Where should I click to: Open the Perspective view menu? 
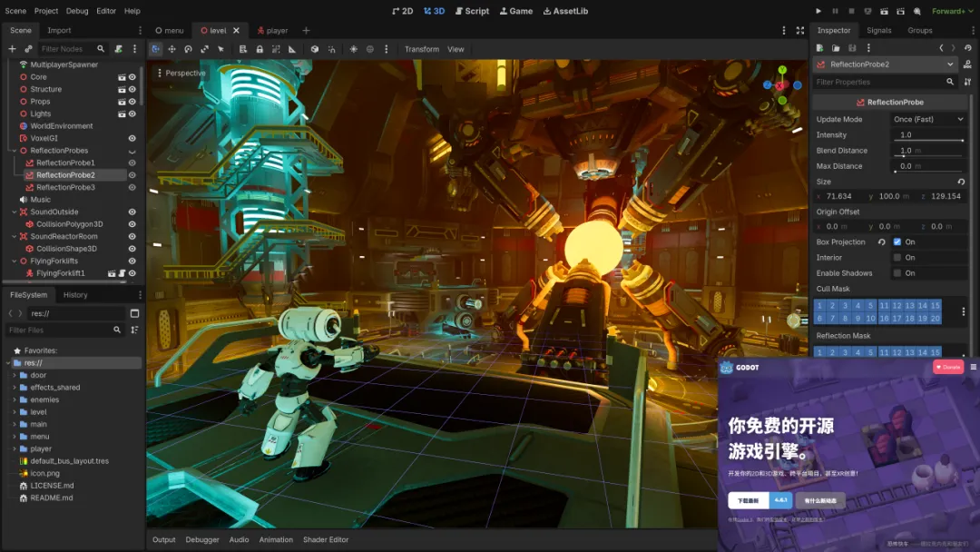tap(181, 74)
